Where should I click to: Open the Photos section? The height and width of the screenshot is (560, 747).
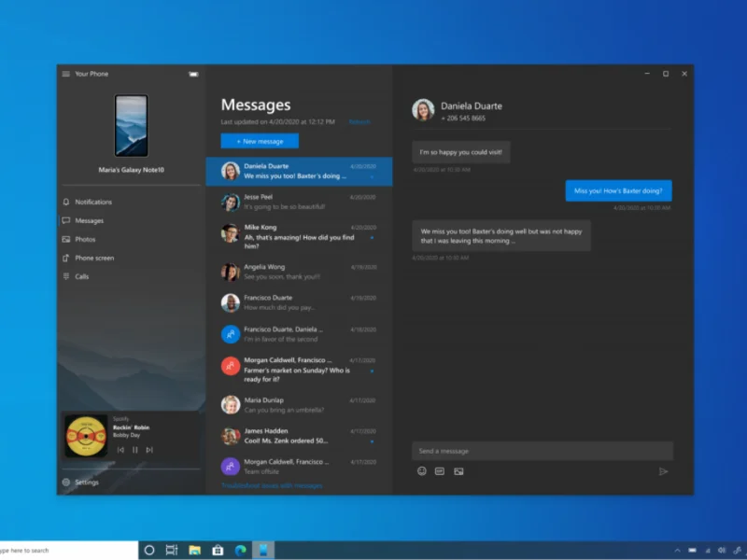(x=89, y=239)
